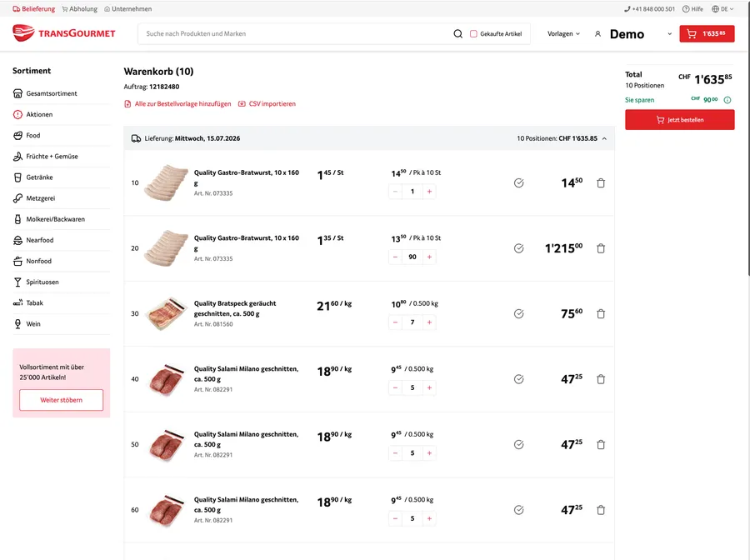Expand the DE language selector
750x560 pixels.
(722, 8)
